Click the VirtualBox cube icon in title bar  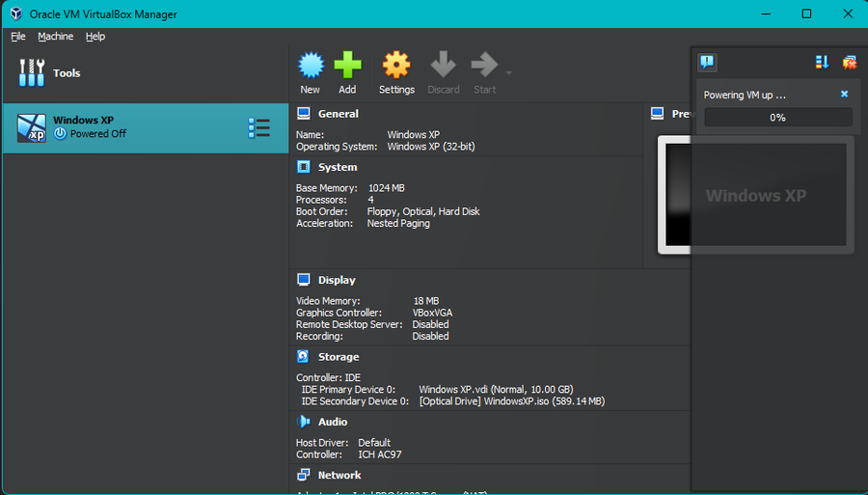coord(16,14)
